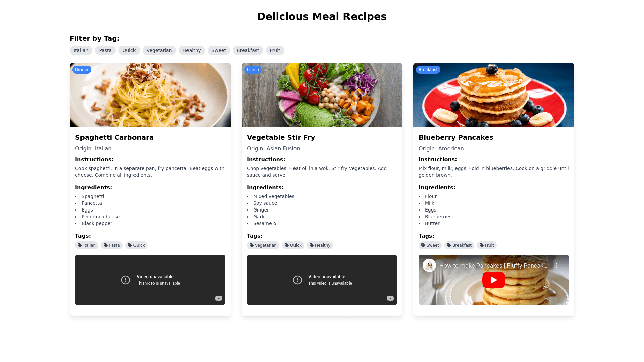The height and width of the screenshot is (362, 644).
Task: Filter recipes by the Italian tag
Action: coord(81,50)
